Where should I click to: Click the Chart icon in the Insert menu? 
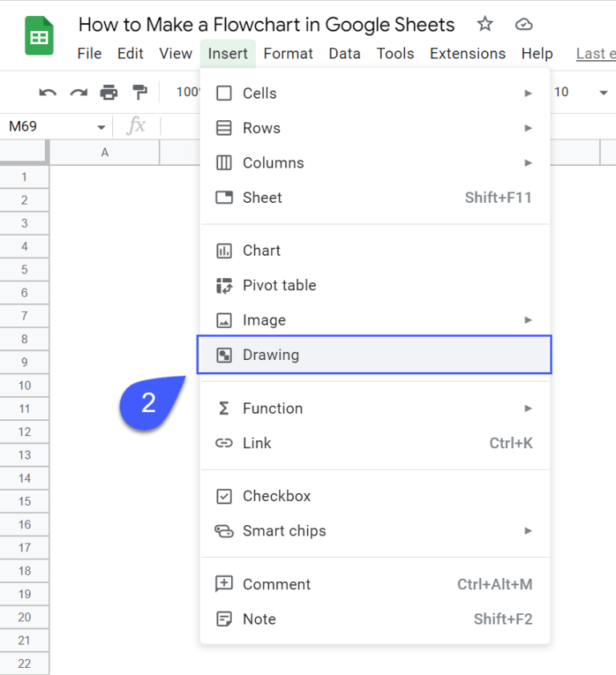click(224, 250)
